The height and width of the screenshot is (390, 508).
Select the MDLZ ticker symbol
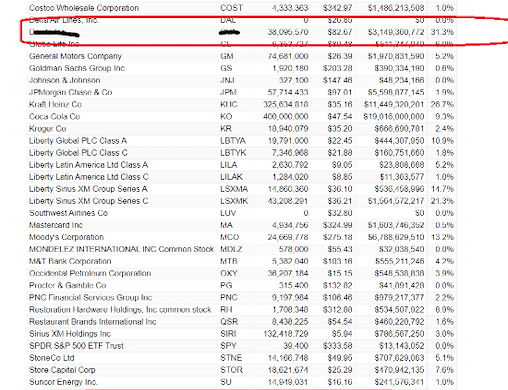click(231, 249)
